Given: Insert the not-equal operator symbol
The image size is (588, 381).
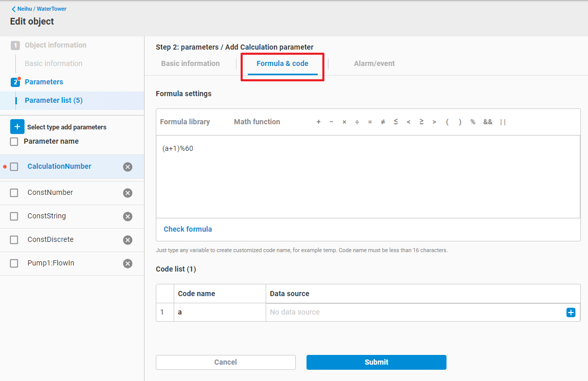Looking at the screenshot, I should (383, 122).
